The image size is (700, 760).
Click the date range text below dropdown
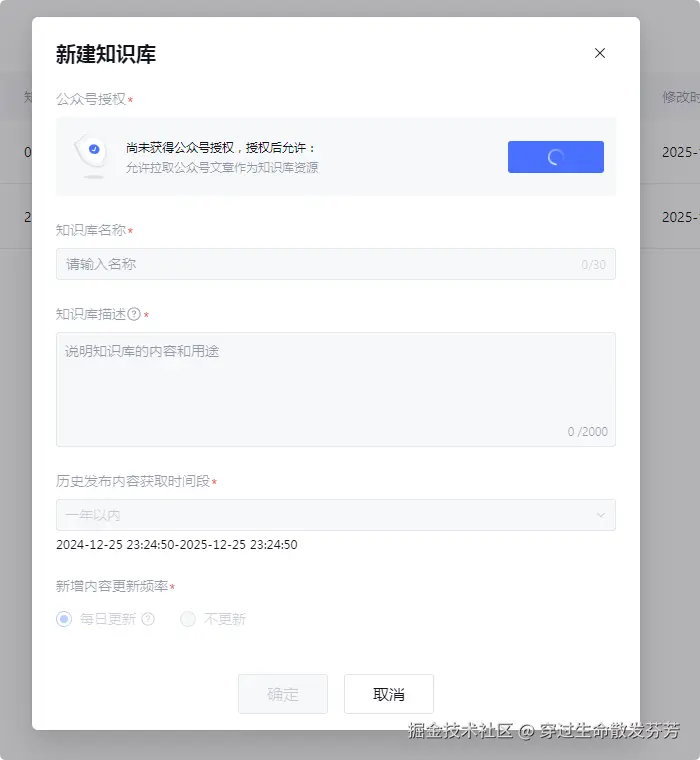[x=177, y=544]
